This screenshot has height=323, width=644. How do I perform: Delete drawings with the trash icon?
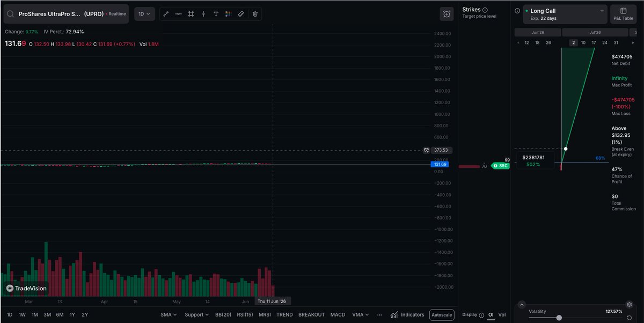point(255,14)
